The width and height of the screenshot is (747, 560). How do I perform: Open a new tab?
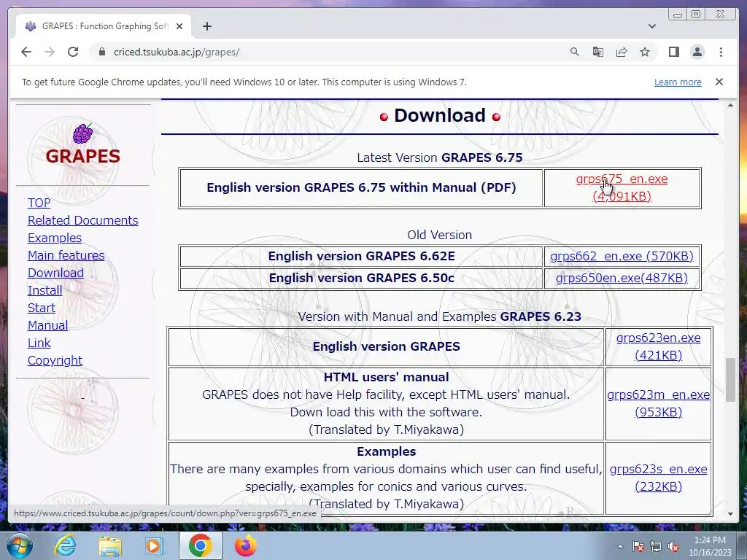[x=206, y=26]
